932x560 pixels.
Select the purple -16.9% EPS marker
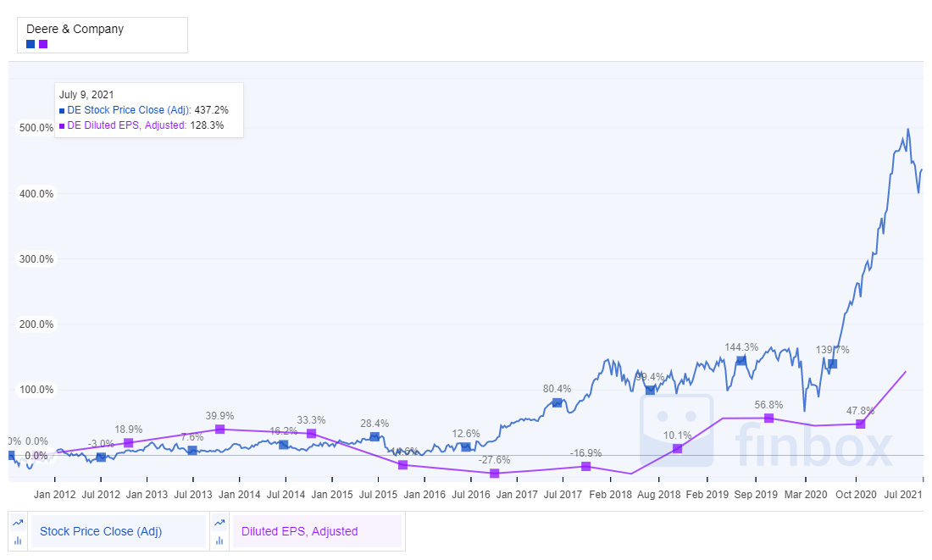pos(586,466)
